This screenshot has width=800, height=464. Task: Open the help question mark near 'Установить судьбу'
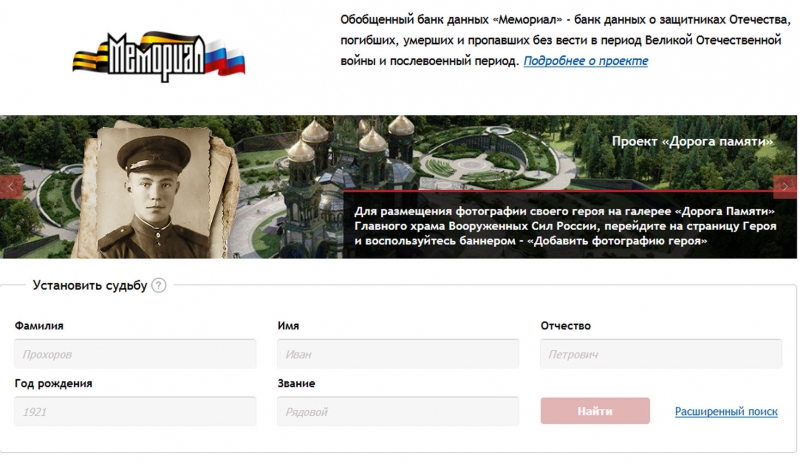tap(159, 285)
